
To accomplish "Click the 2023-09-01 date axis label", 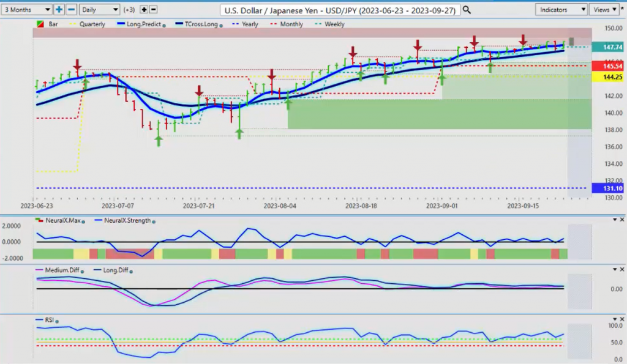I will [442, 206].
